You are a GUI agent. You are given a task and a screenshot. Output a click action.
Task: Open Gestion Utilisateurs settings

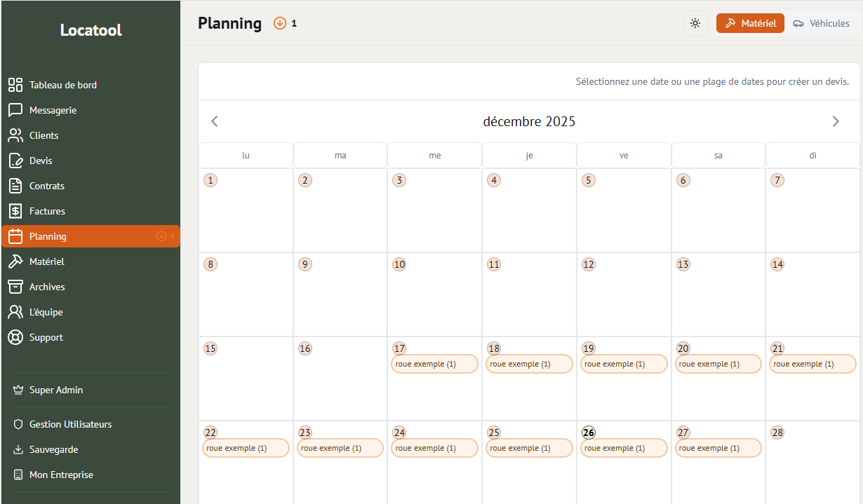71,424
